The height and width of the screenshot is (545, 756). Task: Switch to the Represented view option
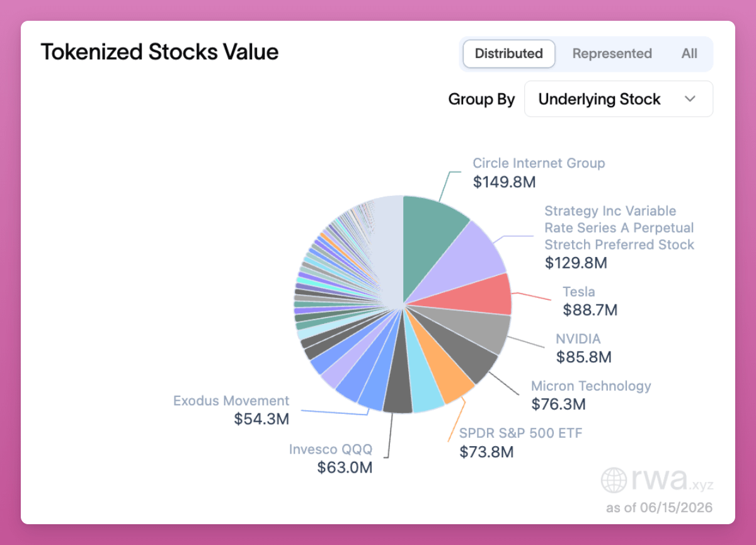612,54
